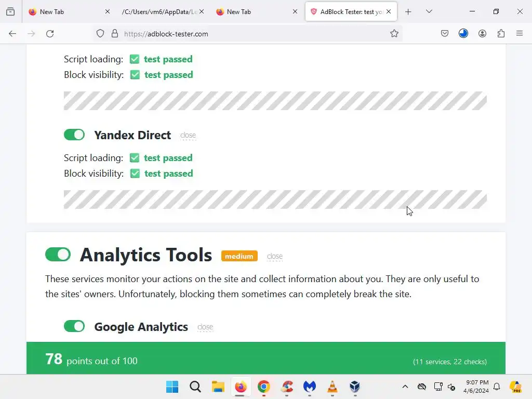
Task: Open Windows Search from taskbar
Action: pos(195,387)
